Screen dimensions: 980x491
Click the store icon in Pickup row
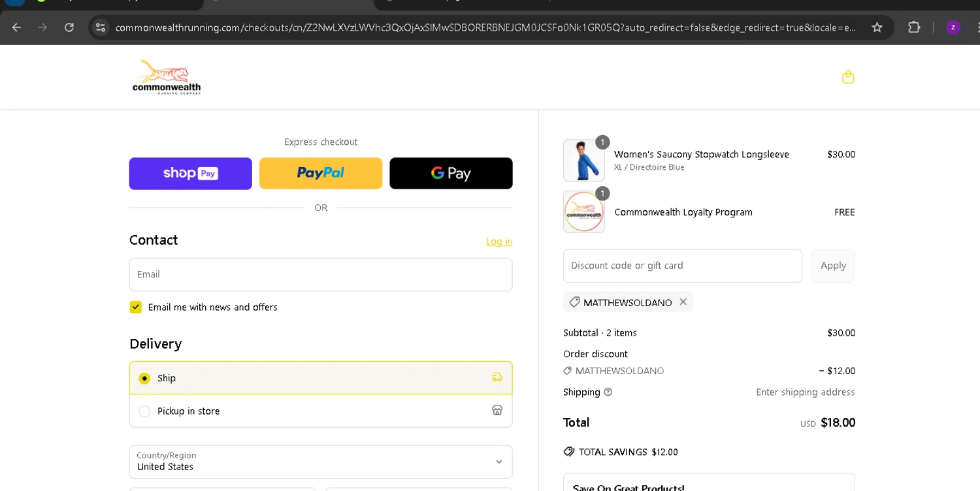tap(497, 410)
